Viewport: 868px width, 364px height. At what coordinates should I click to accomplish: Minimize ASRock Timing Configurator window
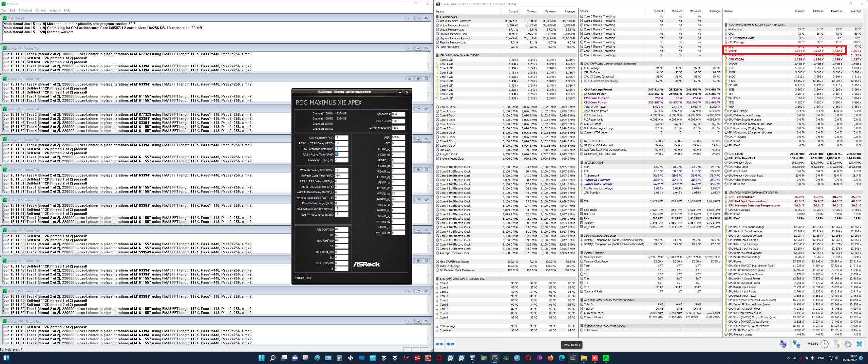[400, 92]
